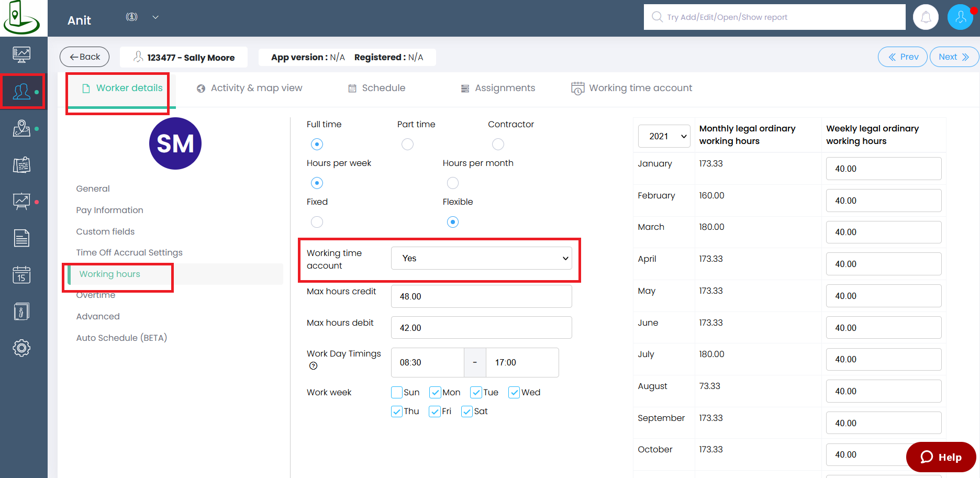980x478 pixels.
Task: Go to the Next worker
Action: pyautogui.click(x=954, y=57)
